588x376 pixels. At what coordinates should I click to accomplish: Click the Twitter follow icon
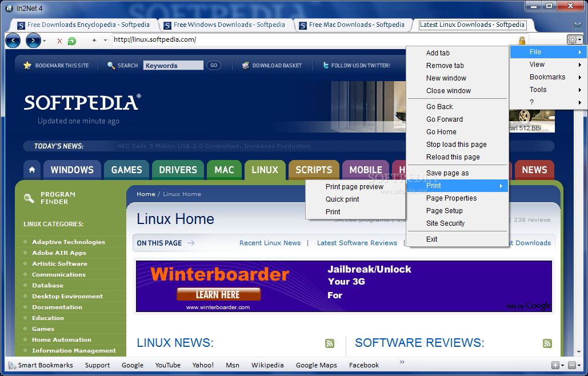[x=326, y=65]
